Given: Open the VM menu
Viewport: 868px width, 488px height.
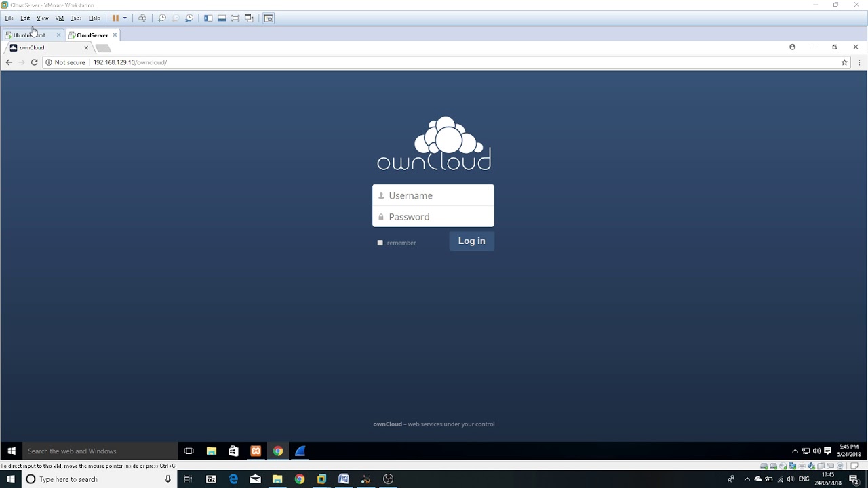Looking at the screenshot, I should pos(60,18).
